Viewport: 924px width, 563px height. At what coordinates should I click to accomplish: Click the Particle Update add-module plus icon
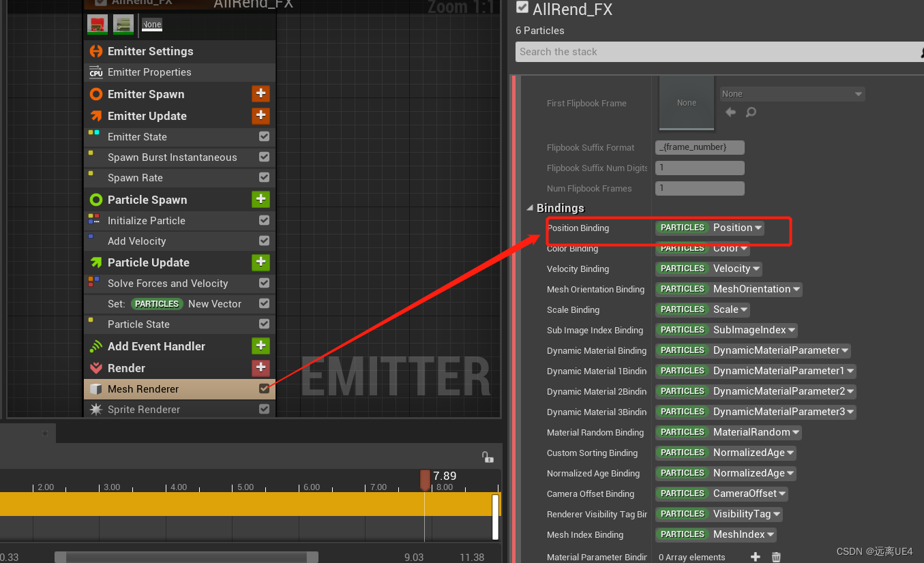260,262
